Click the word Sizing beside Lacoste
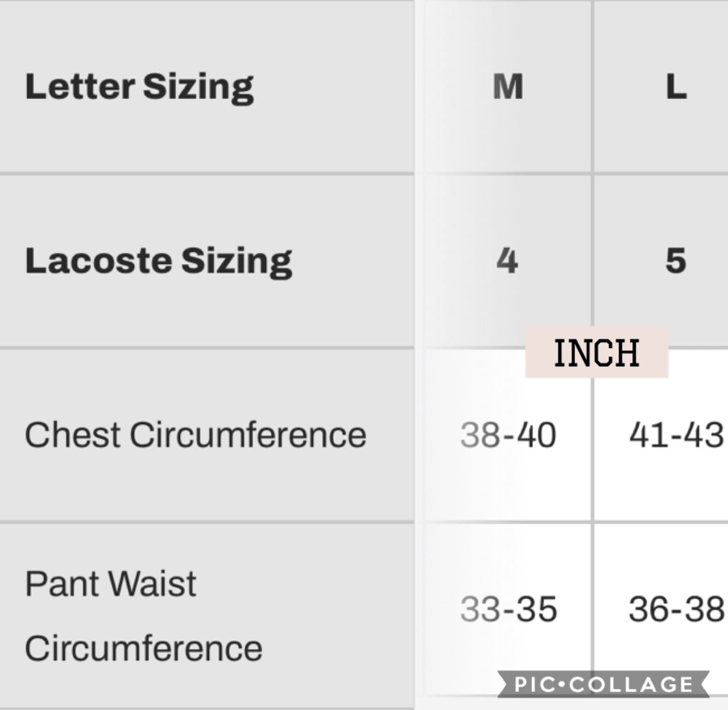Viewport: 728px width, 710px height. pos(236,261)
